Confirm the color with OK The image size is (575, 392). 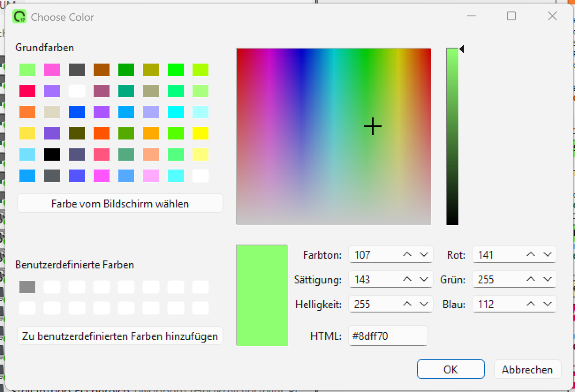point(450,369)
